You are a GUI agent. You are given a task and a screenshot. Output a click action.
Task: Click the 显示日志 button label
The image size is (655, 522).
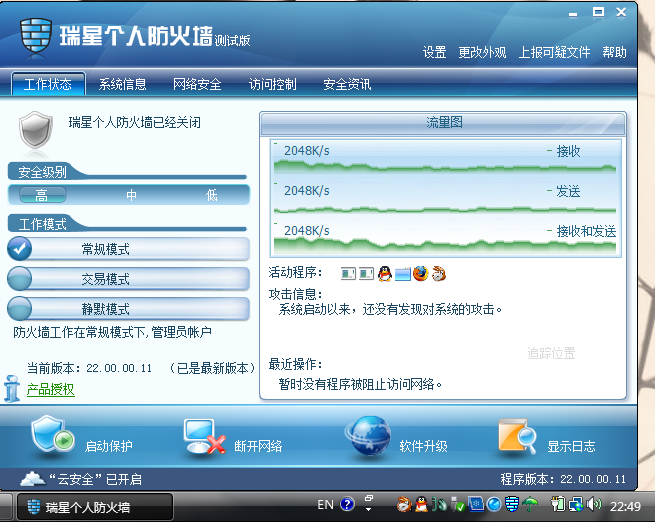(571, 446)
